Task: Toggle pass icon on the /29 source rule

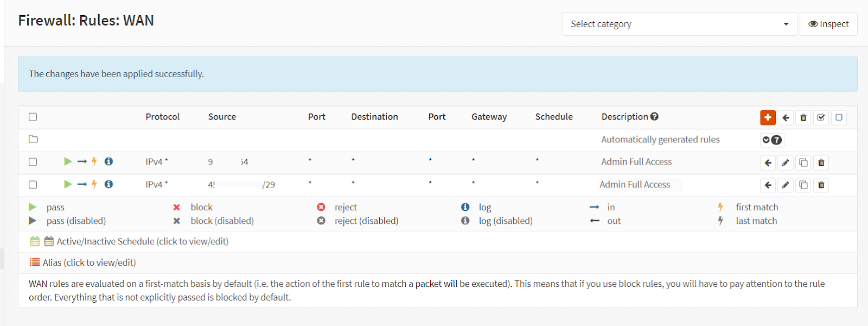Action: (68, 184)
